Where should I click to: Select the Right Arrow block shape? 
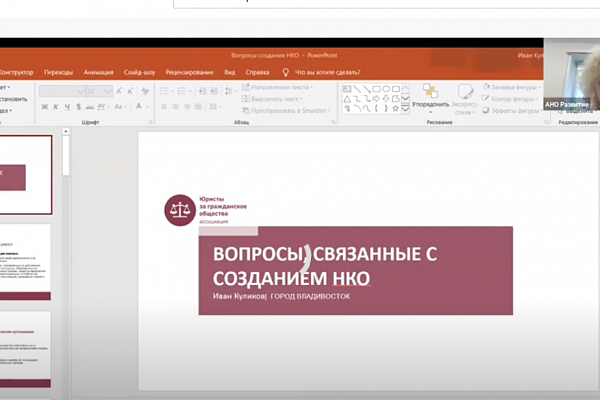point(377,99)
